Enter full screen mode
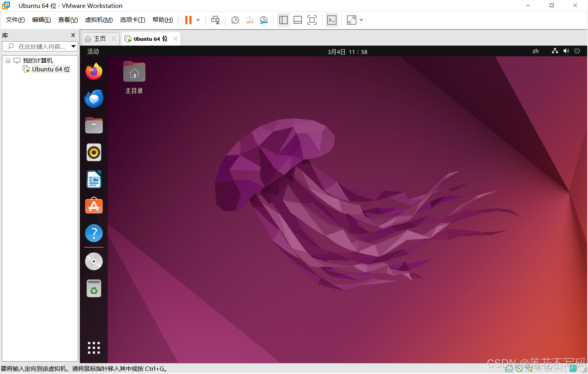Screen dimensions: 588x374 tap(312, 20)
